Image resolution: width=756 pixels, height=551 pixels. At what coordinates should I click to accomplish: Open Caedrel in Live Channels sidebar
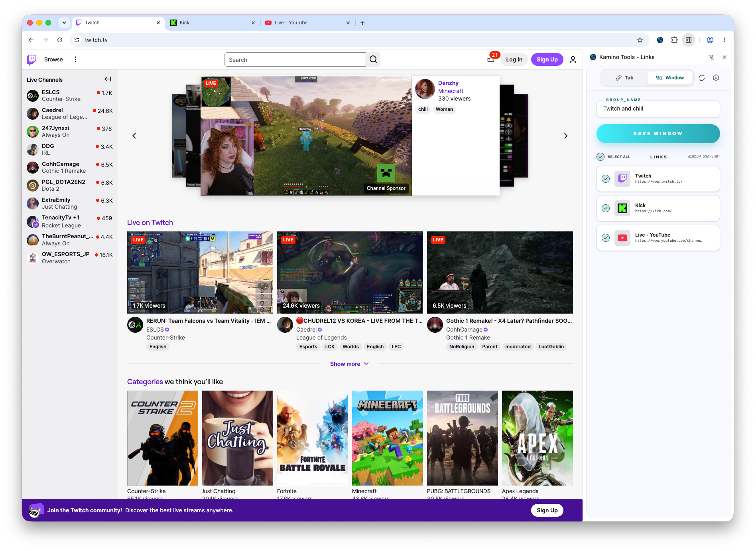[x=70, y=113]
